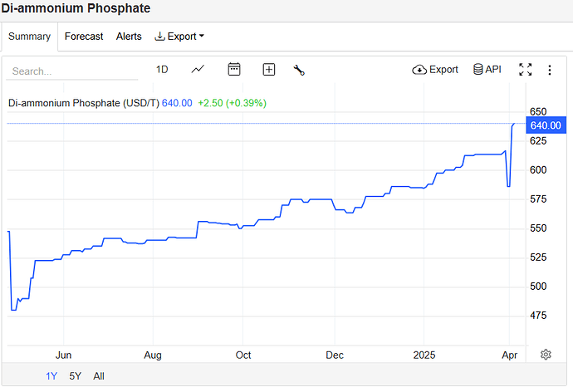Switch to the 5Y time range
Image resolution: width=573 pixels, height=392 pixels.
point(75,376)
